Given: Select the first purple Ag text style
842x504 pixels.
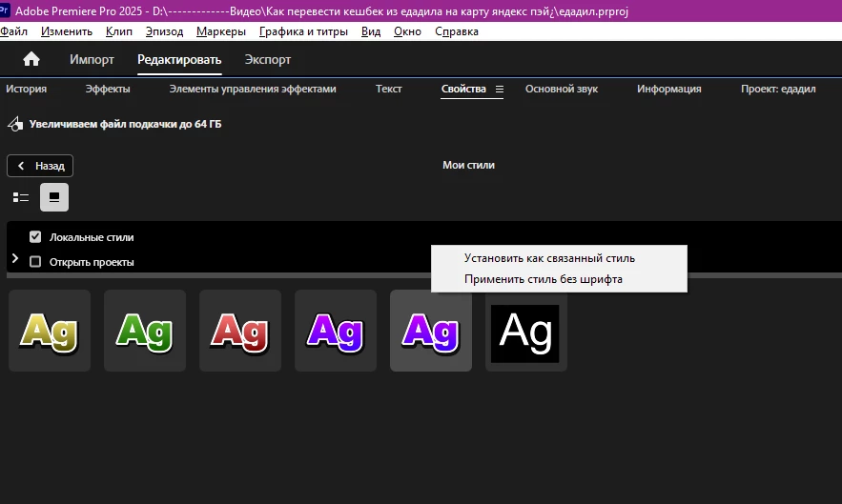Looking at the screenshot, I should 336,331.
